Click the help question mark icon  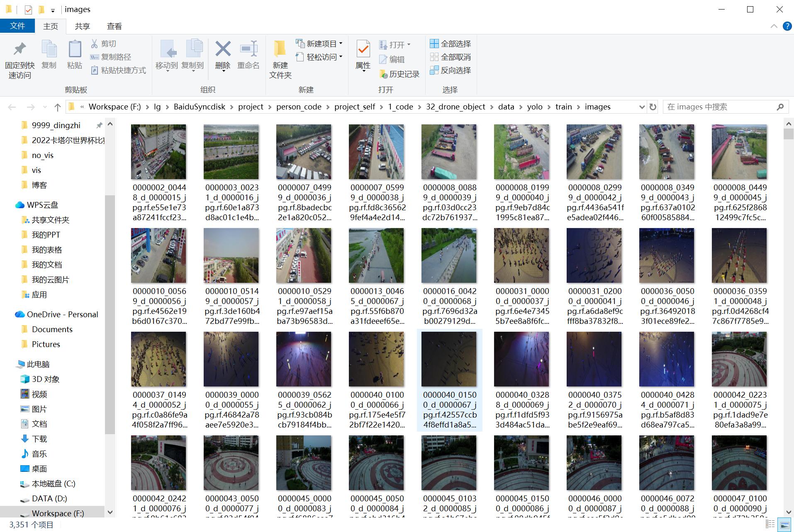(x=787, y=26)
